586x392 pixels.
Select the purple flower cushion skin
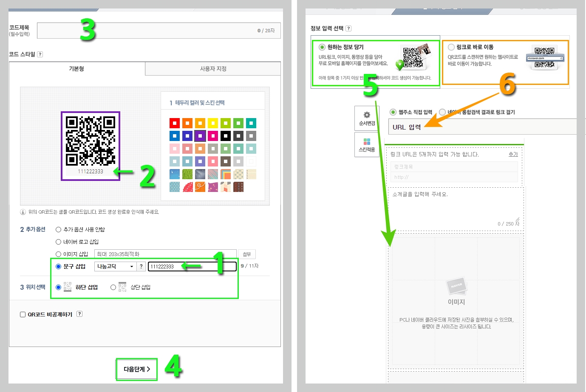pyautogui.click(x=213, y=187)
